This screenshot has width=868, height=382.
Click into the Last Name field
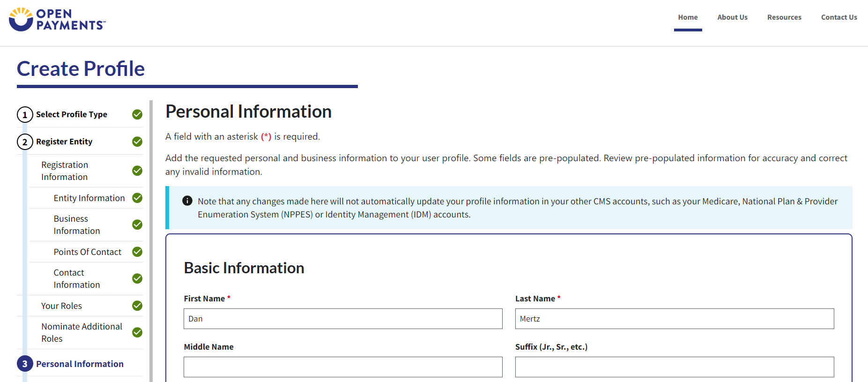[x=675, y=319]
